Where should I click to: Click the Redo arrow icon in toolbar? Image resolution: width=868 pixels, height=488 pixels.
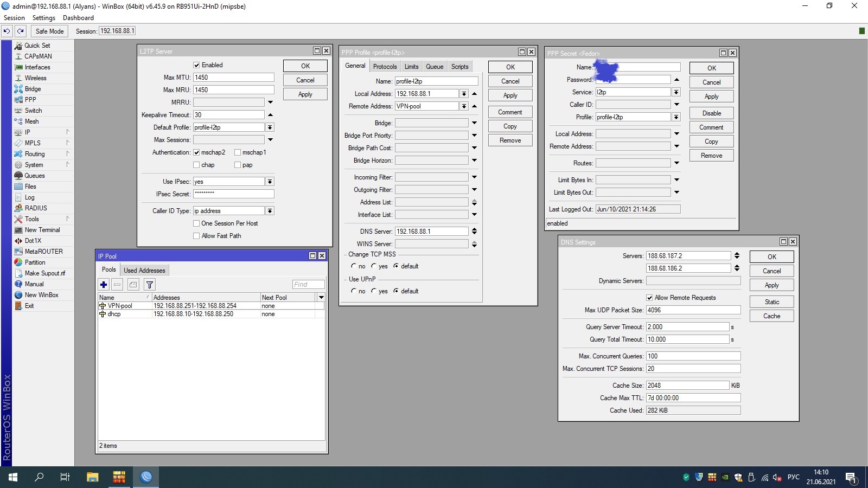(20, 31)
